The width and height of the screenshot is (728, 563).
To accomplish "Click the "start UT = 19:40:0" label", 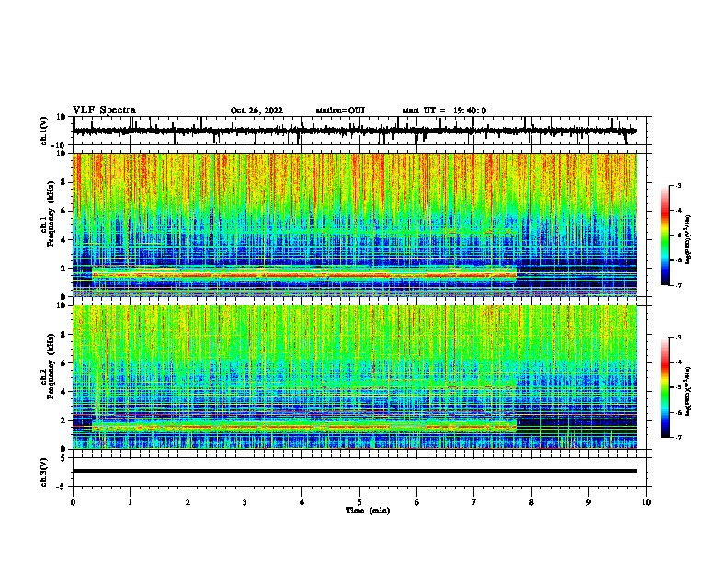I will pyautogui.click(x=444, y=110).
